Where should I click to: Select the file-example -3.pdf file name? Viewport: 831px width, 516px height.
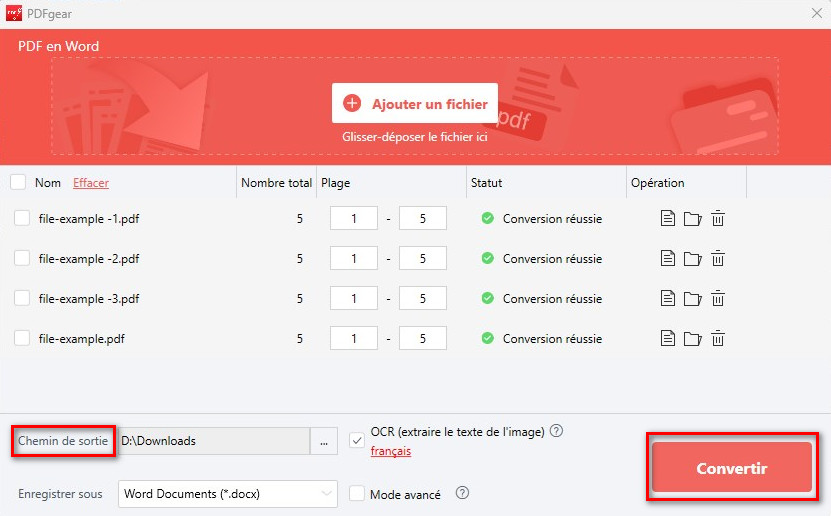pyautogui.click(x=89, y=299)
